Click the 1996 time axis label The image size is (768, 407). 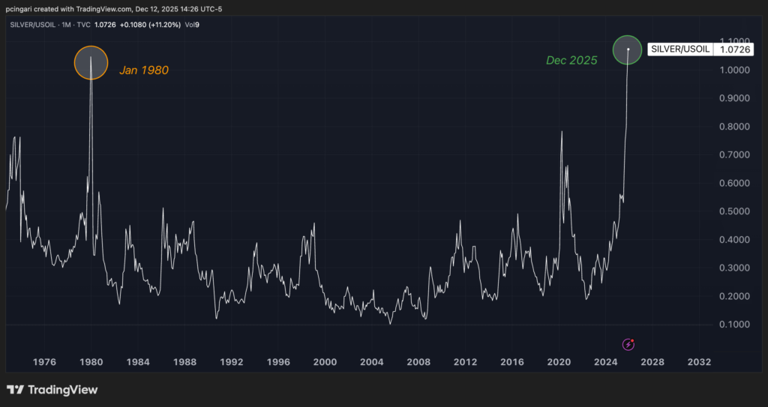tap(278, 362)
